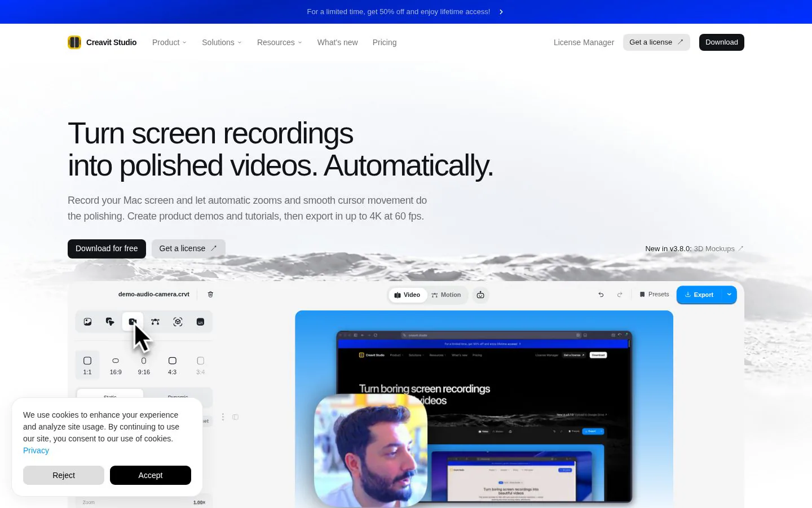The image size is (812, 508).
Task: Click the Presets button
Action: click(x=654, y=295)
